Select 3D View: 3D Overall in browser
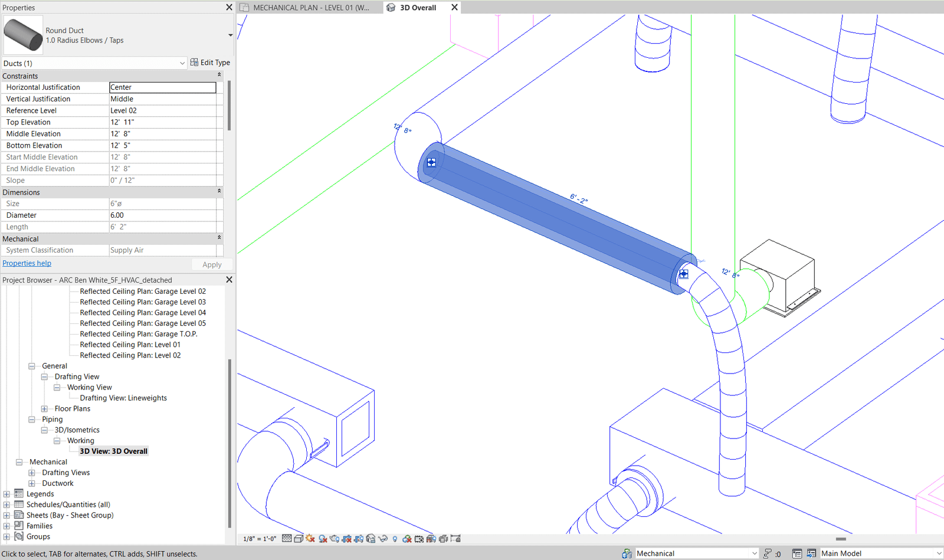 113,451
